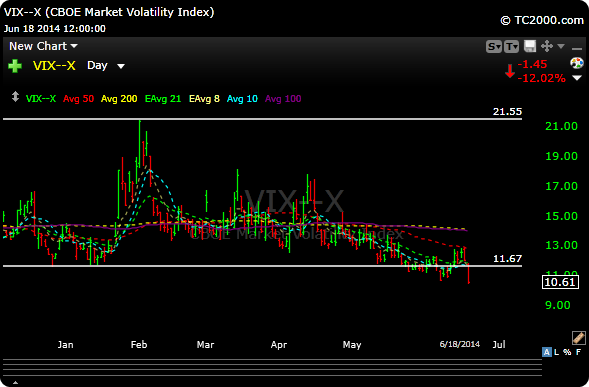Viewport: 589px width, 387px height.
Task: Click the 17.00 price scale label
Action: pyautogui.click(x=561, y=186)
